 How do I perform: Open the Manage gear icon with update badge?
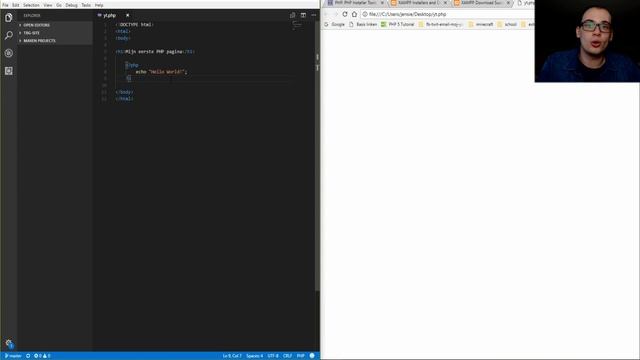click(9, 344)
